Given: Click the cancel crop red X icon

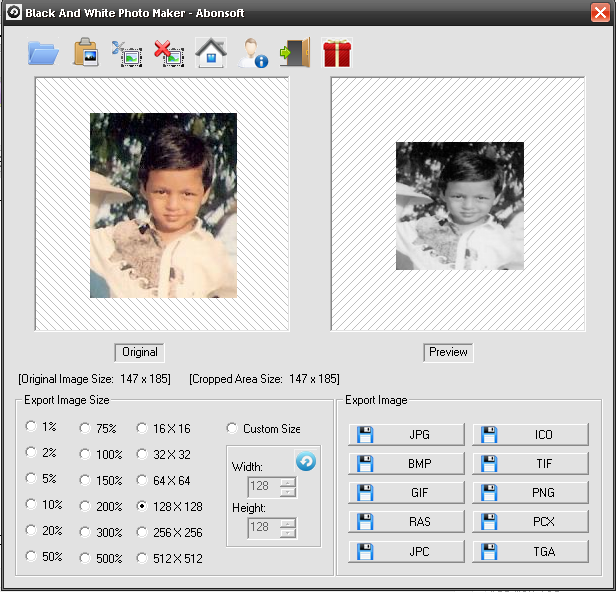Looking at the screenshot, I should pyautogui.click(x=169, y=52).
